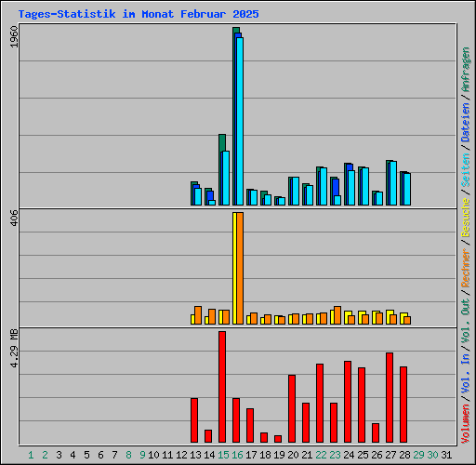Click day '3' on the x-axis
476x465 pixels.
point(59,455)
